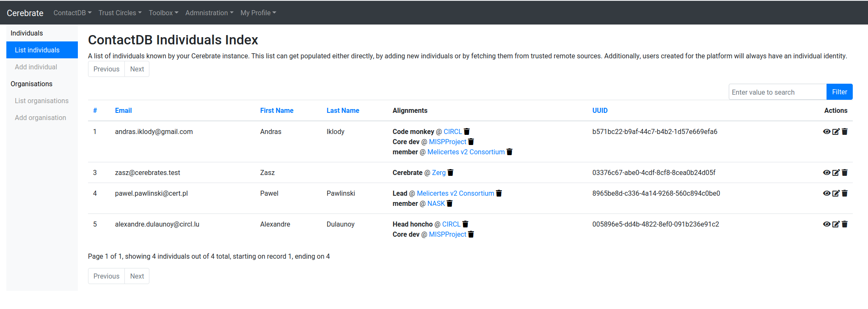Remove Andras's Melicertes v2 Consortium membership
Image resolution: width=868 pixels, height=309 pixels.
tap(510, 152)
